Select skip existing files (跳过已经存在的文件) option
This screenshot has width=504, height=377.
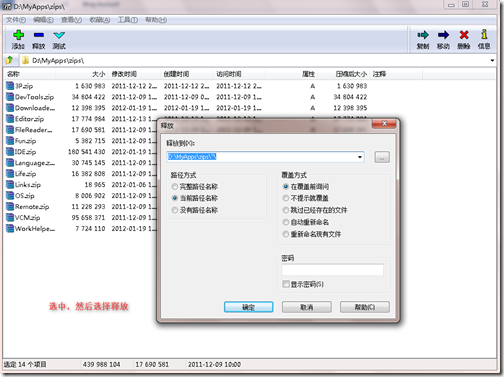286,210
